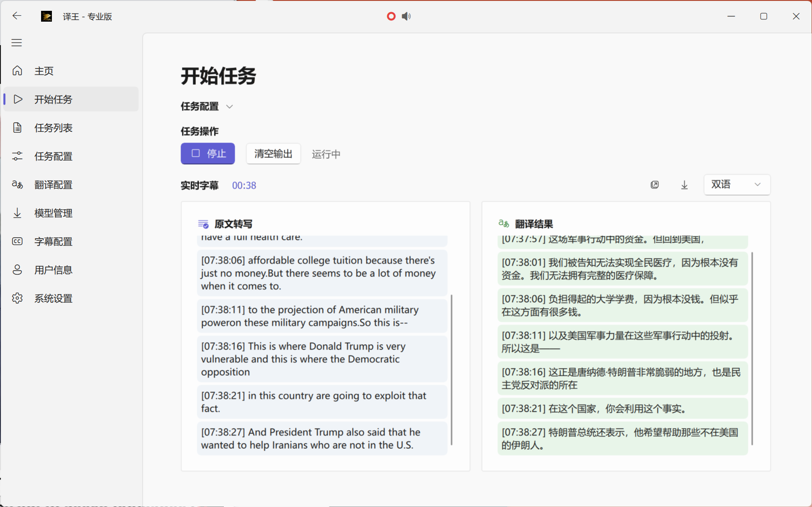Click the 清空输出 button

[x=273, y=154]
